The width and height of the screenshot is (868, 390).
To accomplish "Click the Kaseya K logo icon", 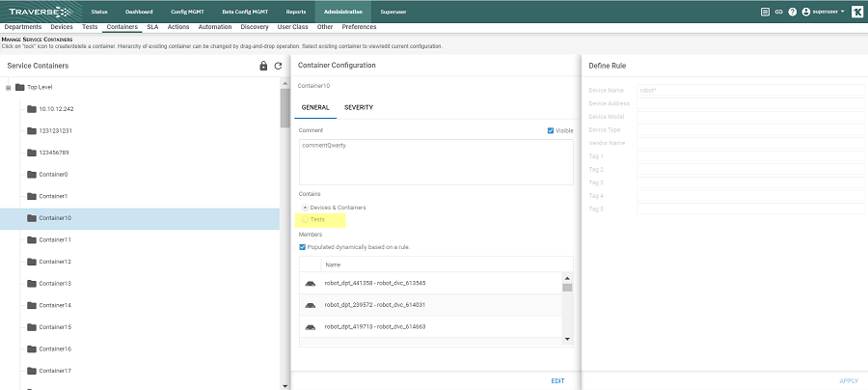I will pos(856,12).
